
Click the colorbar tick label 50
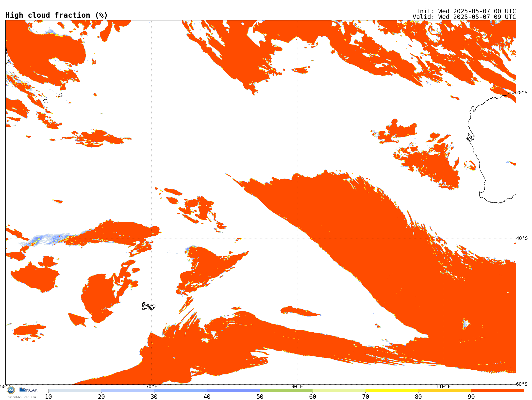coord(260,397)
